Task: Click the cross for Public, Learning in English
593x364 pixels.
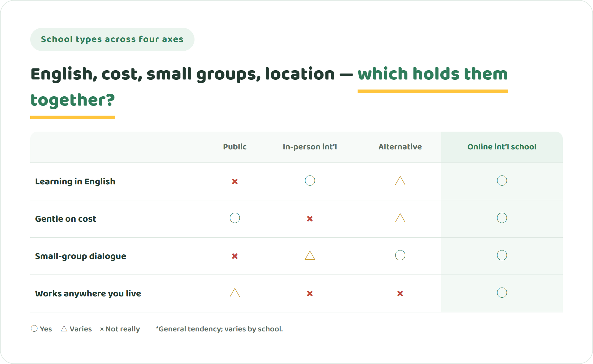Action: pyautogui.click(x=235, y=181)
